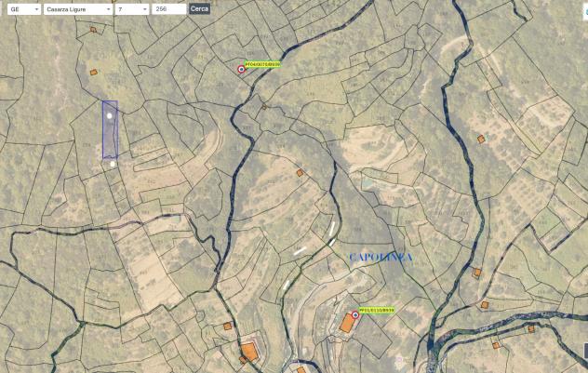Open the sheet number 7 dropdown
Screen dimensions: 588x373
coord(132,9)
